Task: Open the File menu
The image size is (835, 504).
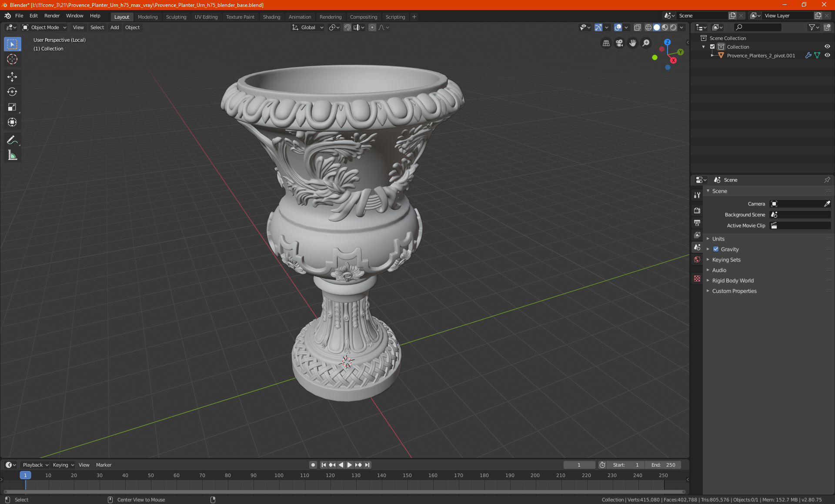Action: (x=19, y=16)
